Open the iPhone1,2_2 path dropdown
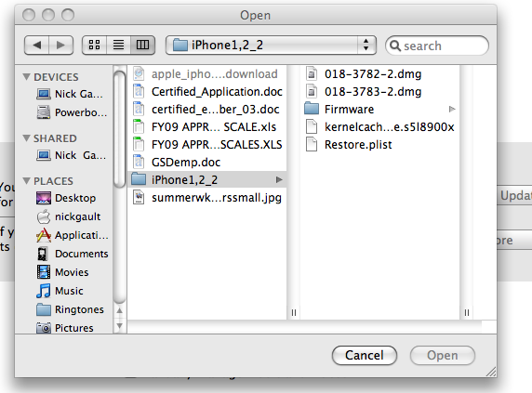The width and height of the screenshot is (532, 393). click(271, 45)
